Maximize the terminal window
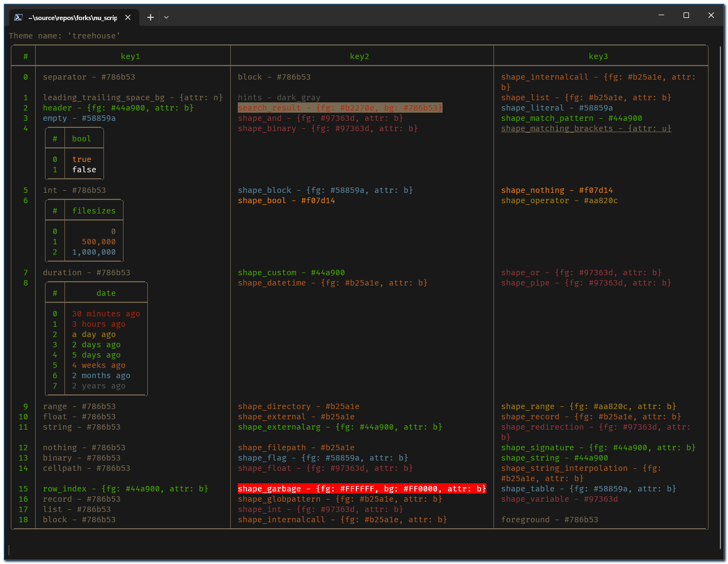This screenshot has height=564, width=728. click(686, 15)
